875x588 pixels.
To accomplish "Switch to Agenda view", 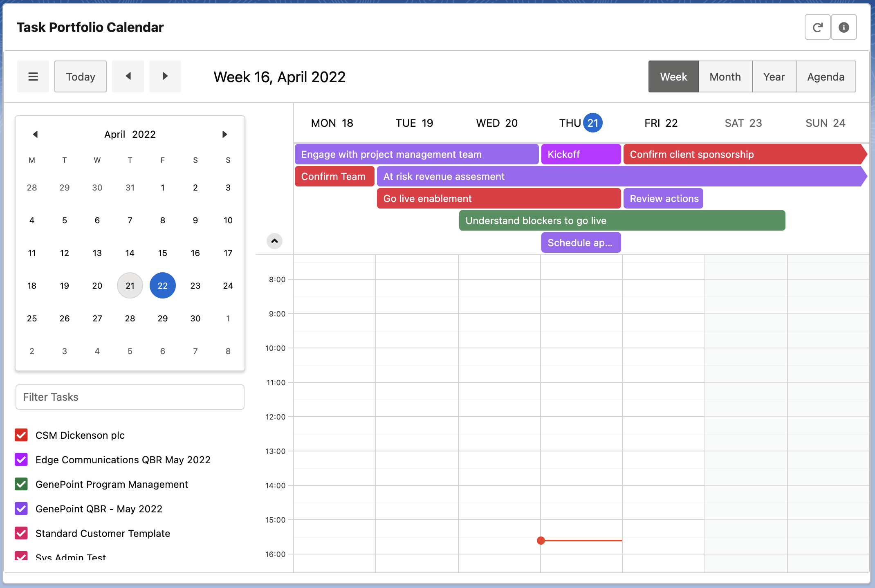I will click(826, 76).
